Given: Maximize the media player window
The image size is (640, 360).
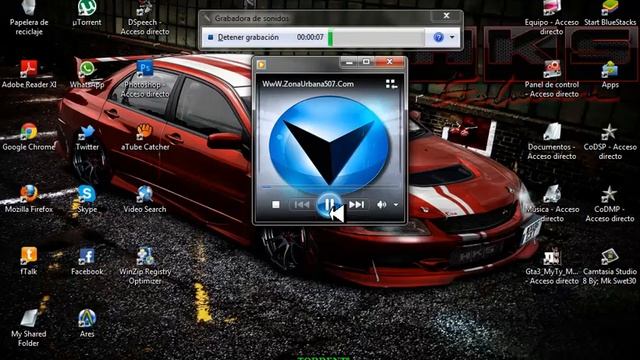Looking at the screenshot, I should point(366,62).
